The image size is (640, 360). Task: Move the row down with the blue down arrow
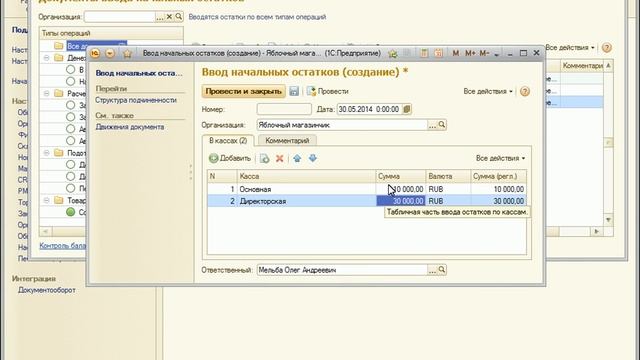pos(313,158)
